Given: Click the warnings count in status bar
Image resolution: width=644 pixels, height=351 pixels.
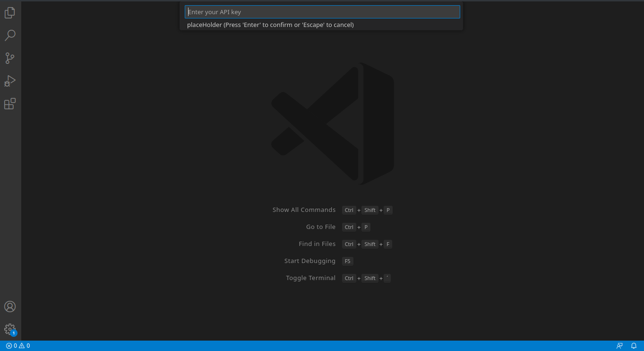Looking at the screenshot, I should [x=24, y=346].
